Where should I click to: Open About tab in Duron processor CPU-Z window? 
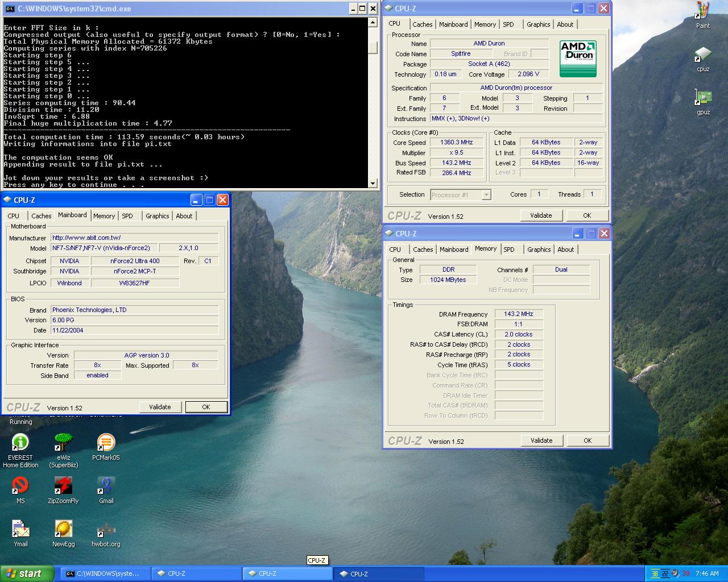[565, 24]
